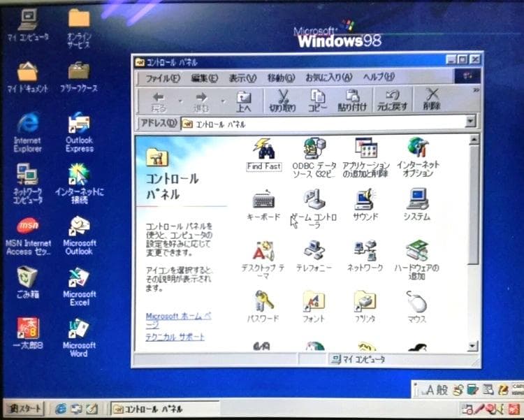Open ハードウェアの追加 icon
This screenshot has height=420, width=524.
point(416,260)
